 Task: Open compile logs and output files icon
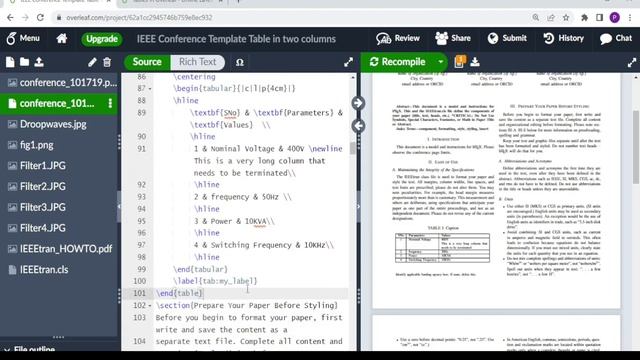coord(460,62)
